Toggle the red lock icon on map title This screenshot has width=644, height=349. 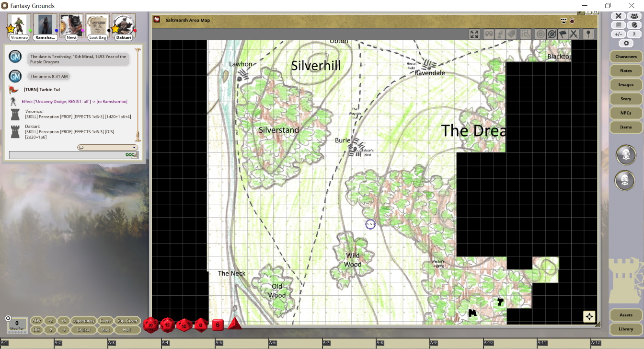[572, 20]
